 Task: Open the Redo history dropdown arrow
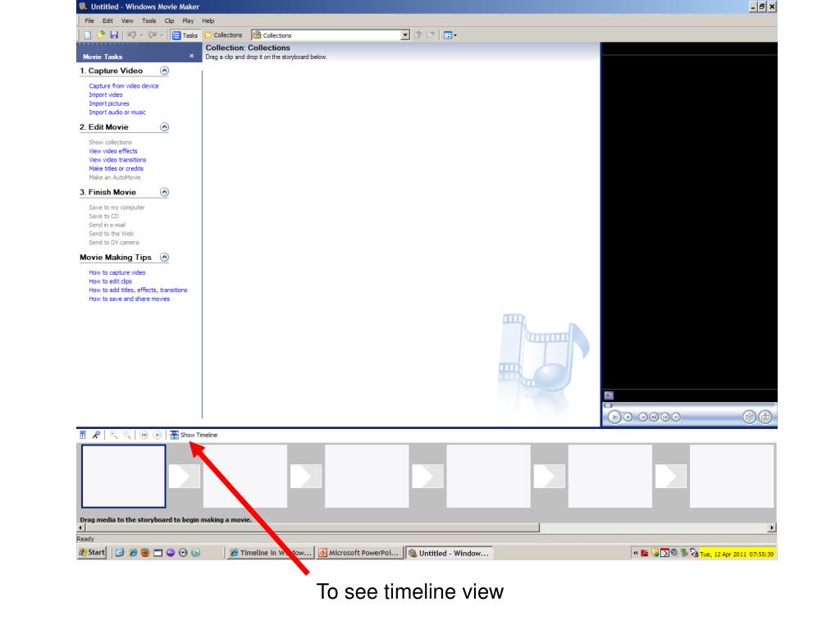pyautogui.click(x=162, y=35)
